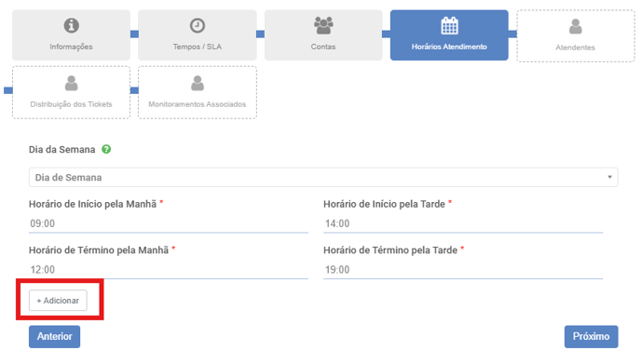Focus the morning start time field 09:00
The height and width of the screenshot is (364, 641).
pyautogui.click(x=169, y=223)
